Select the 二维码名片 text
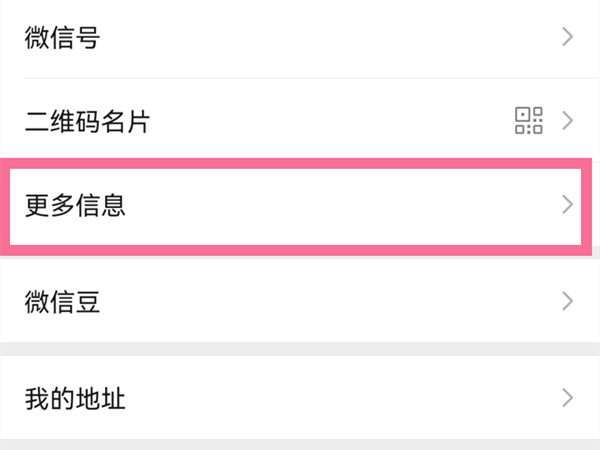 pyautogui.click(x=88, y=122)
